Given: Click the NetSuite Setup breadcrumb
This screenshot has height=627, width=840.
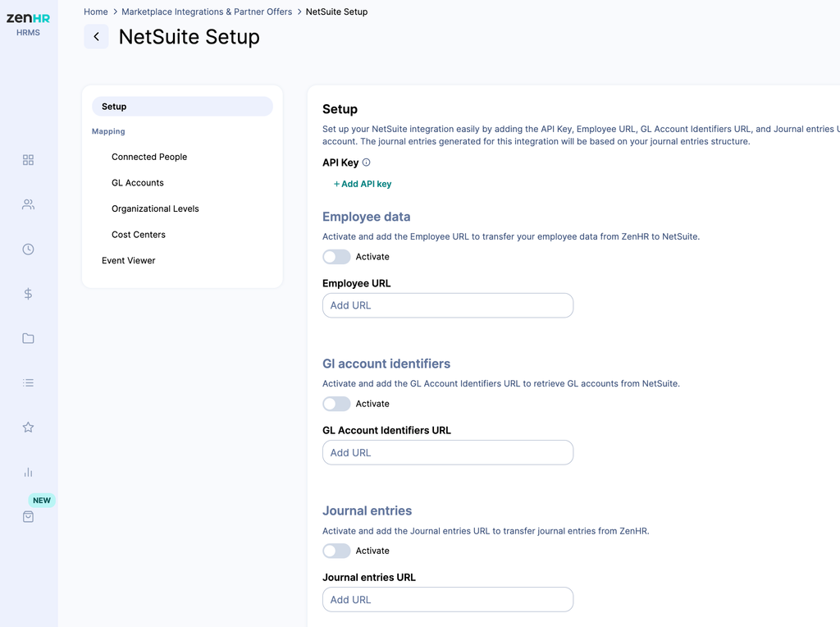Looking at the screenshot, I should pyautogui.click(x=337, y=11).
